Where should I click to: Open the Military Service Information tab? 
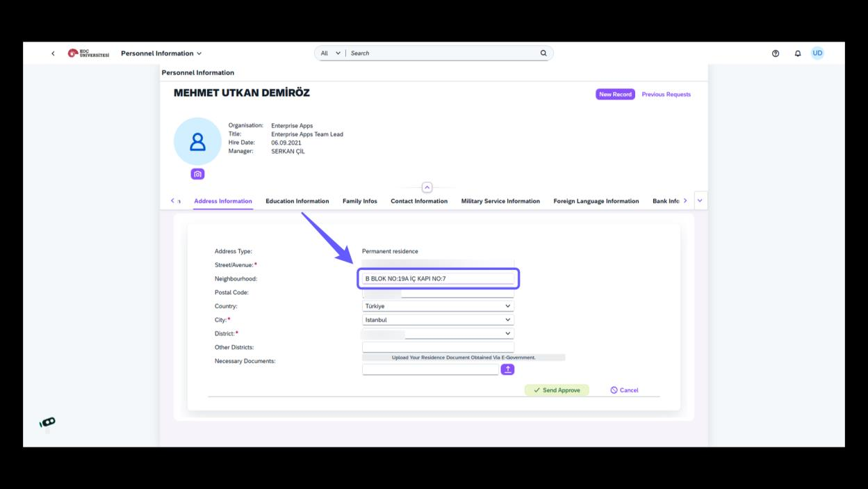click(x=500, y=201)
